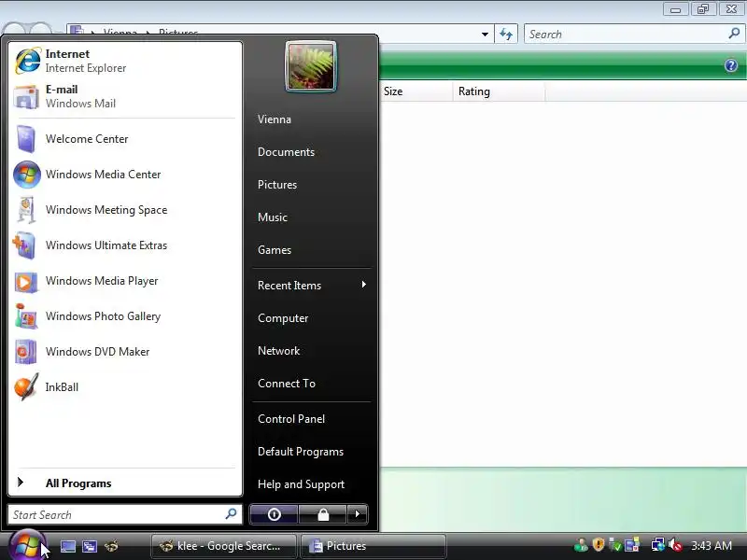
Task: Click Connect To
Action: pos(287,384)
